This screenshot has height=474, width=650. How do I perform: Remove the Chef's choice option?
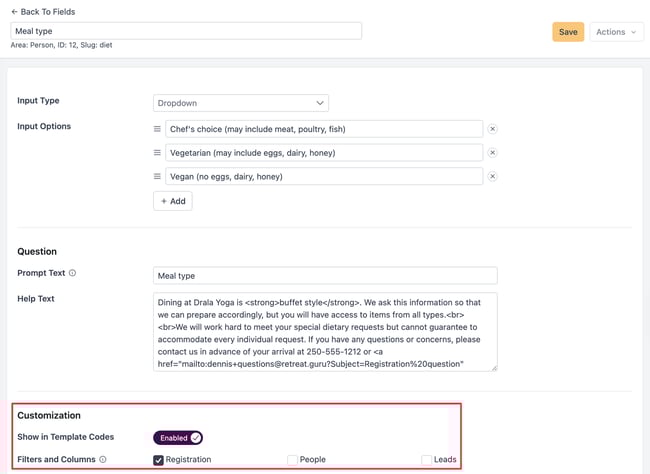[x=492, y=129]
